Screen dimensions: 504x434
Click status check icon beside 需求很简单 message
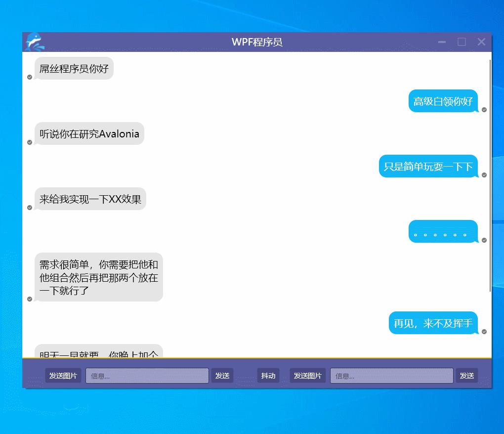[x=30, y=299]
